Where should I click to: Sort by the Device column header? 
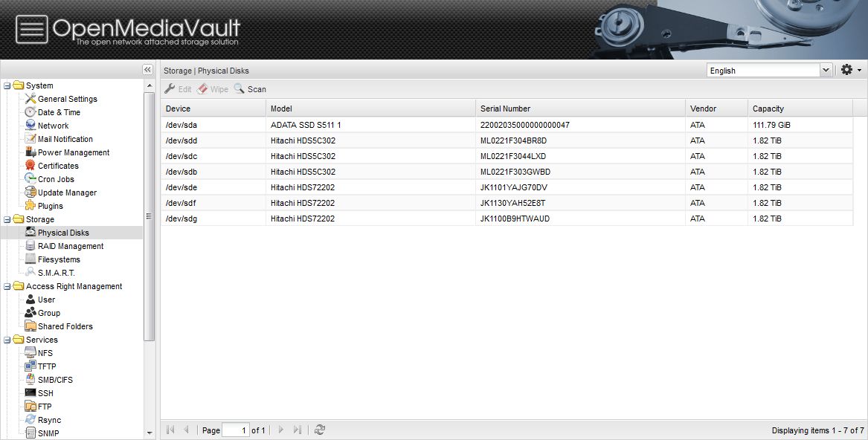[213, 109]
